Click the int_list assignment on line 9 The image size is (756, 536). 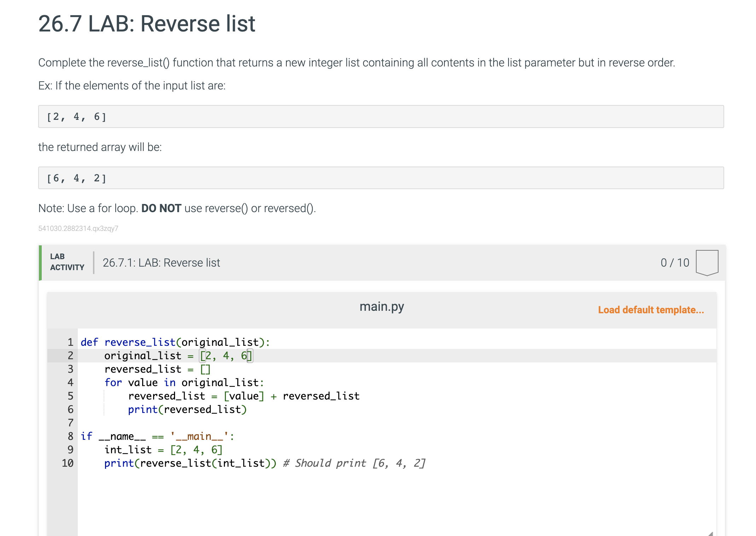(x=163, y=450)
